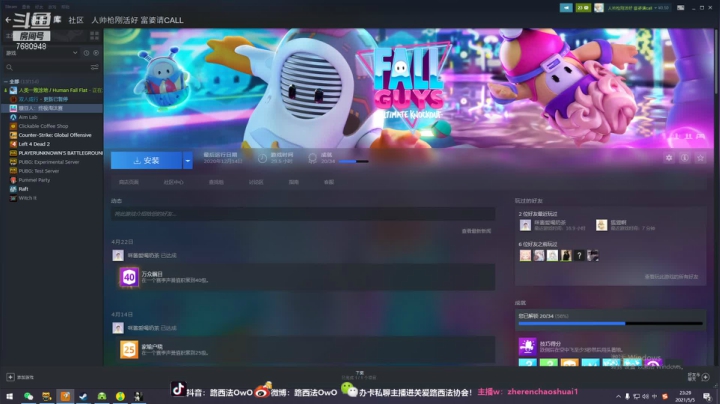Click the back arrow in Steam navigation
Viewport: 720px width, 404px height.
8,20
